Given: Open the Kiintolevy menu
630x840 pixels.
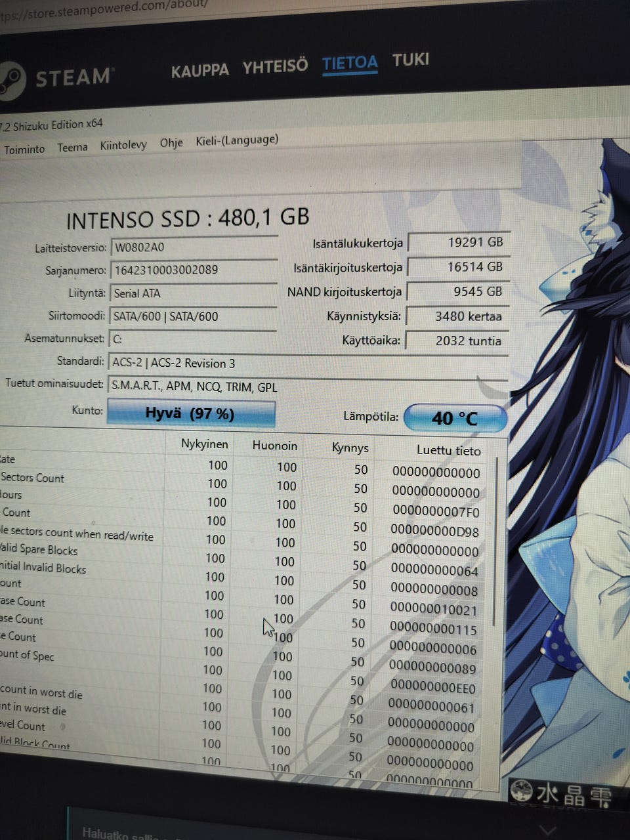Looking at the screenshot, I should (123, 145).
